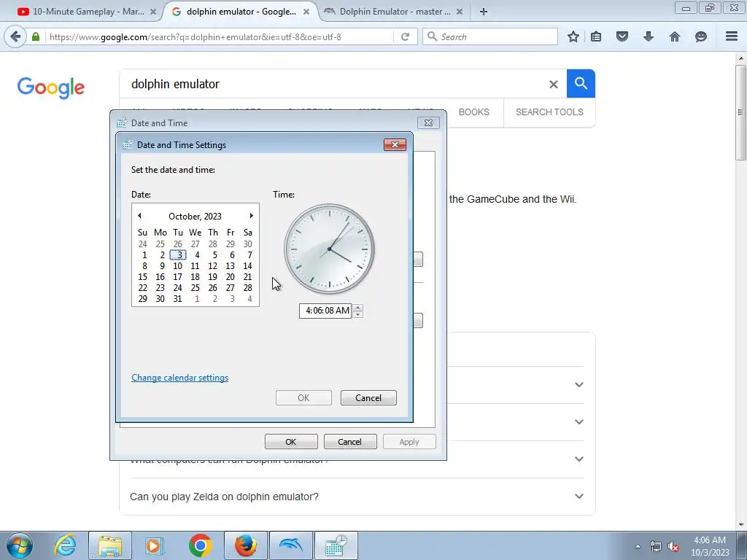Viewport: 747px width, 560px height.
Task: Show hidden tray icons arrow
Action: (x=638, y=546)
